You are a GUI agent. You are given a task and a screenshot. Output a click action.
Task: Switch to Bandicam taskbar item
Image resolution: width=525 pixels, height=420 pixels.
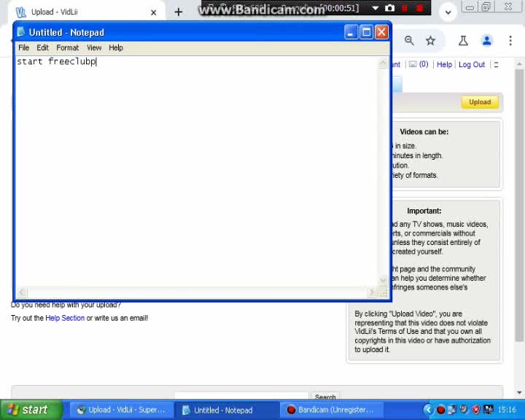[332, 410]
